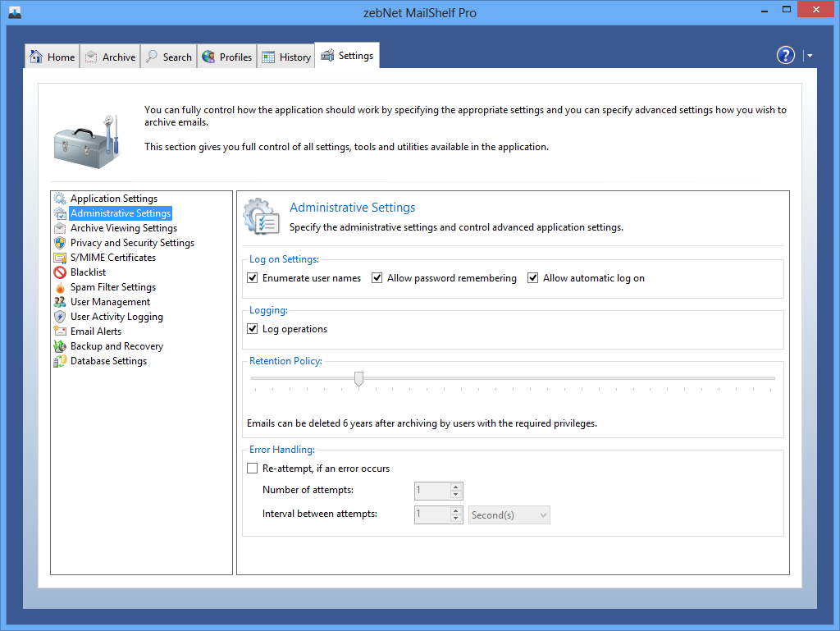Click the Profiles tab globe icon
Viewport: 840px width, 631px height.
[208, 57]
